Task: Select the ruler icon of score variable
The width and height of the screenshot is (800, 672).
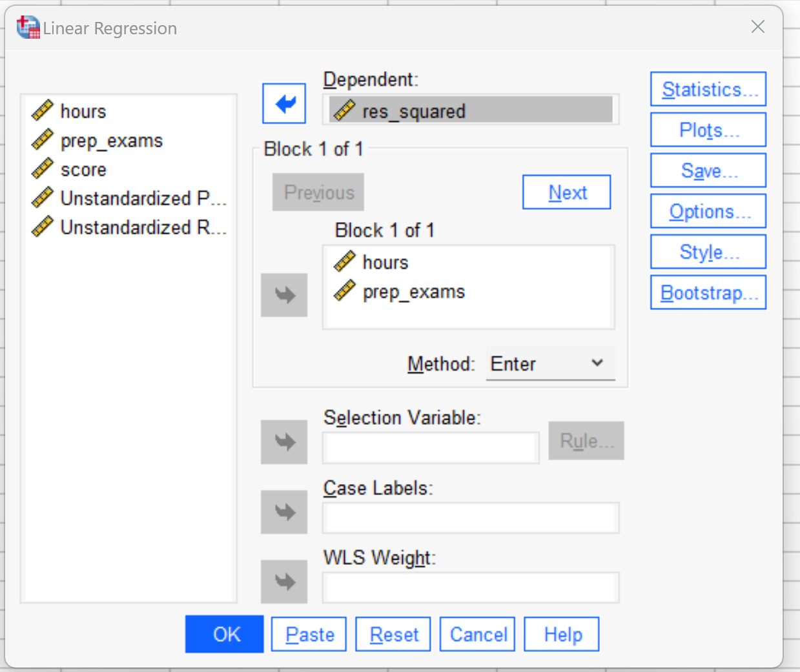Action: pos(43,169)
